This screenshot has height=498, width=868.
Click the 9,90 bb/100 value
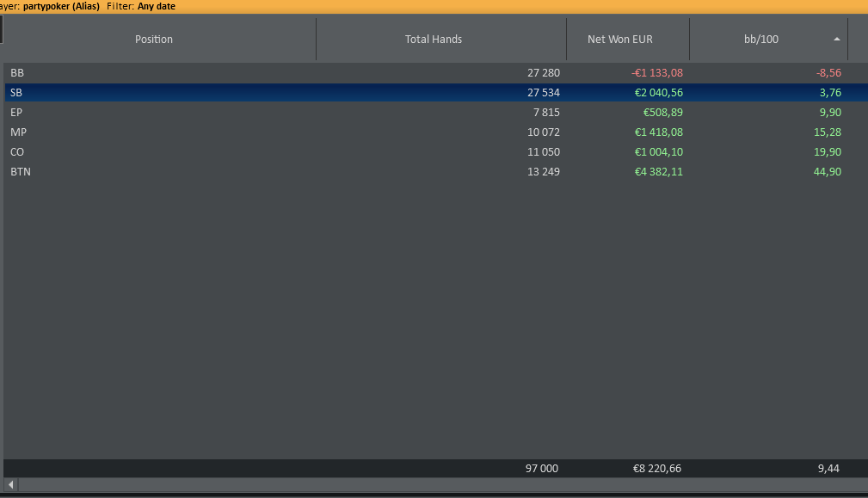point(830,113)
